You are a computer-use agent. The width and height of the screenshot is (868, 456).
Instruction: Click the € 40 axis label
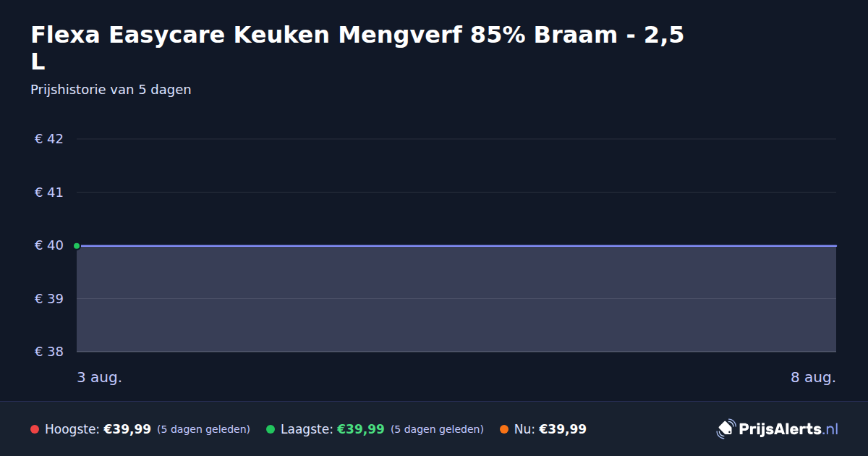tap(49, 245)
